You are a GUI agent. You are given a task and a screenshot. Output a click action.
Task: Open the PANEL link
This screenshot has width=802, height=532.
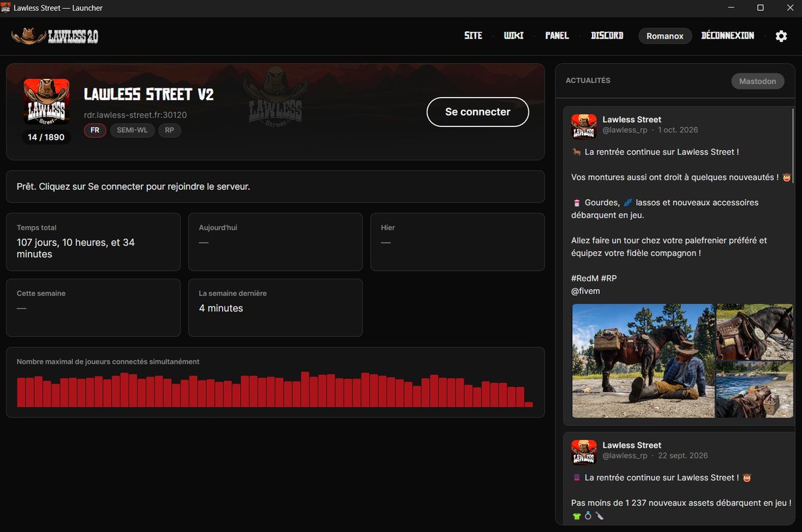(557, 36)
